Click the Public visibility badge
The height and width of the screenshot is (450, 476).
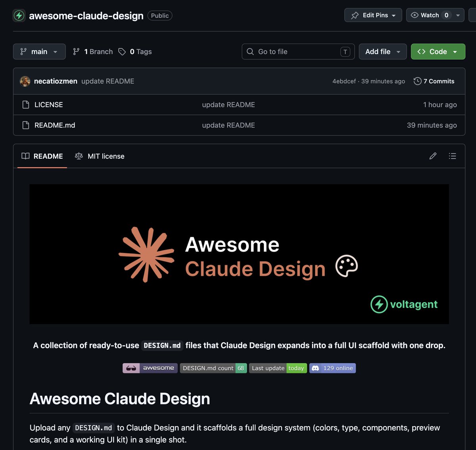coord(160,15)
